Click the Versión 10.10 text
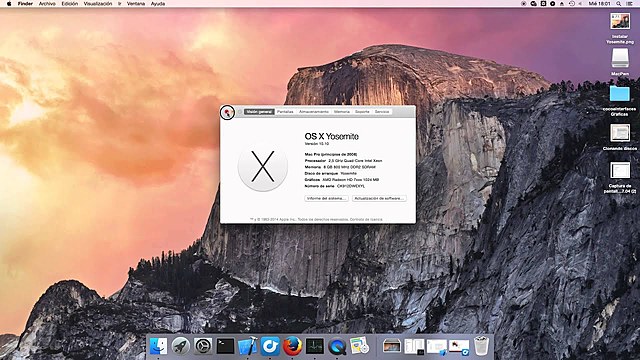The height and width of the screenshot is (360, 640). coord(317,144)
